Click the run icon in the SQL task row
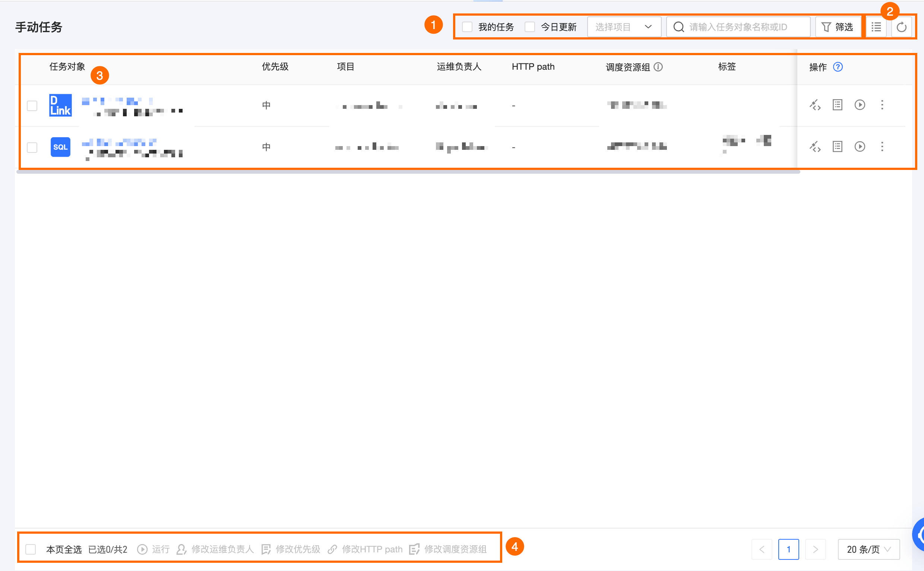Screen dimensions: 924x571 860,146
